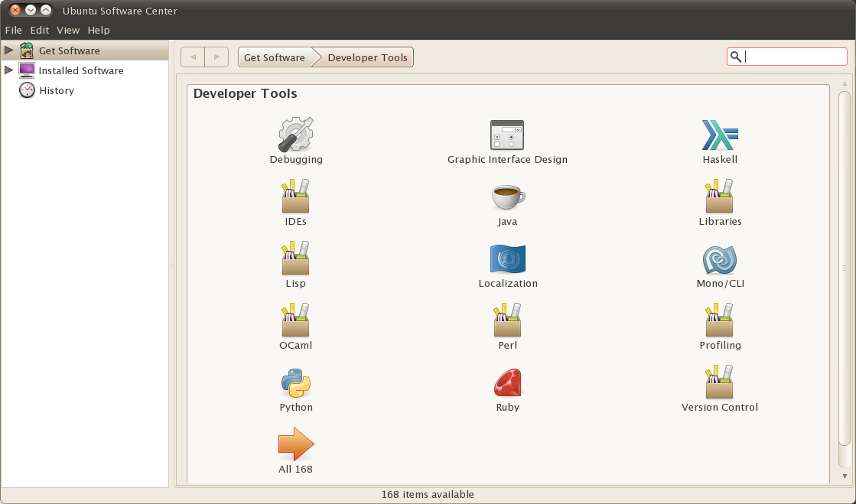Open the Haskell category icon

(720, 135)
